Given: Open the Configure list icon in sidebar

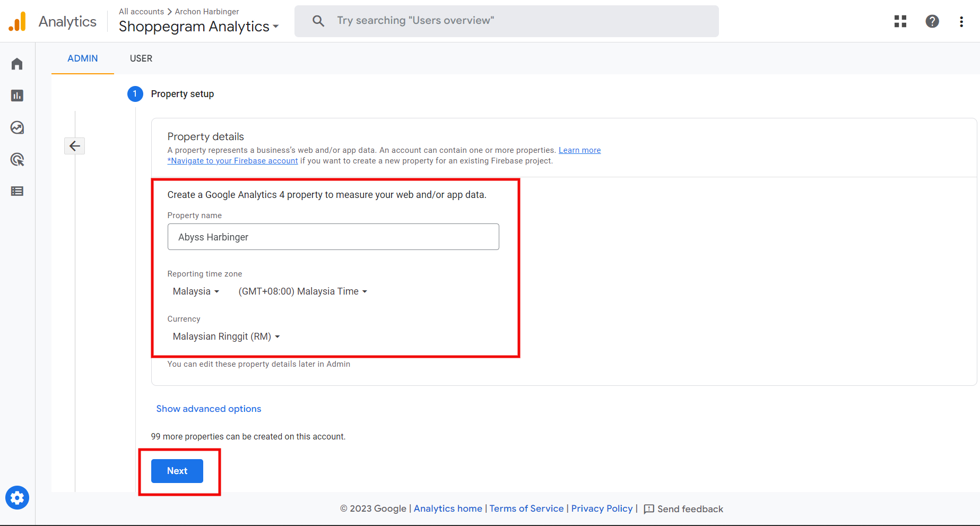Looking at the screenshot, I should (17, 191).
